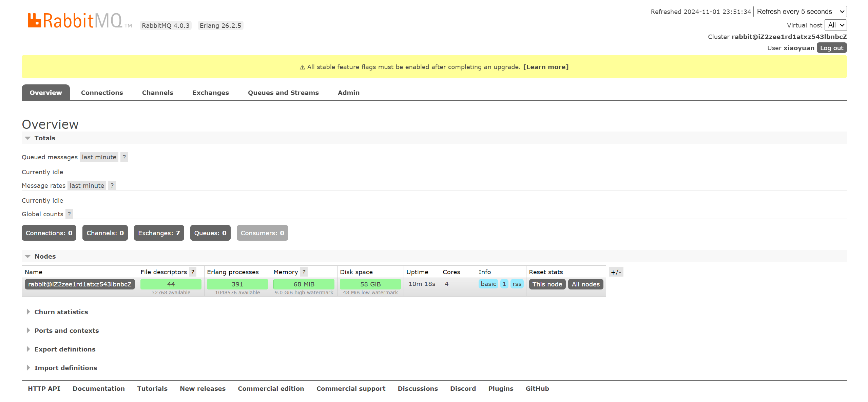
Task: Click the 391 Erlang processes bar
Action: click(237, 284)
